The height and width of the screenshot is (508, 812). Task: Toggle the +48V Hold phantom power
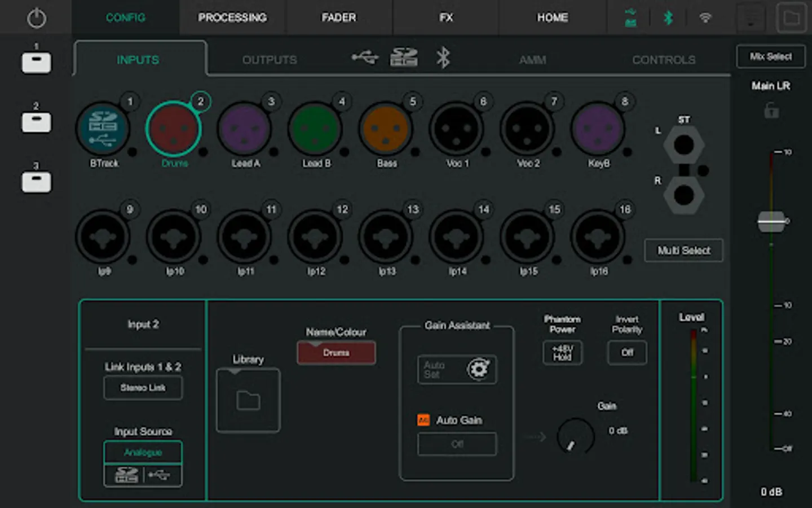point(562,353)
